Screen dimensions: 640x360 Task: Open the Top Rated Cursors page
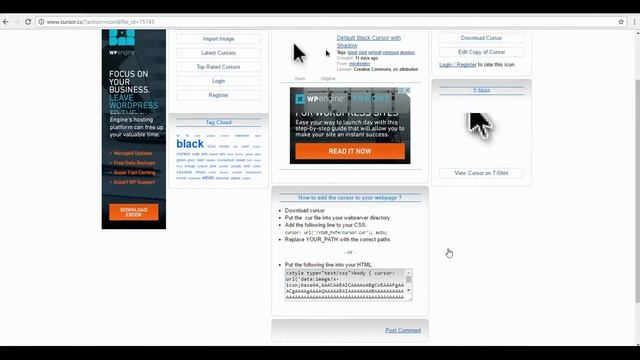[x=218, y=67]
